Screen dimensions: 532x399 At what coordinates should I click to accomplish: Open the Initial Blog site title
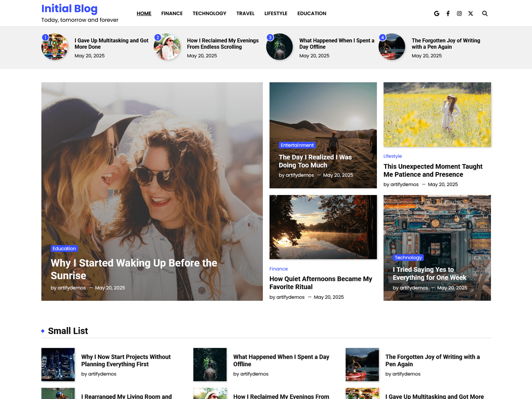[x=69, y=8]
